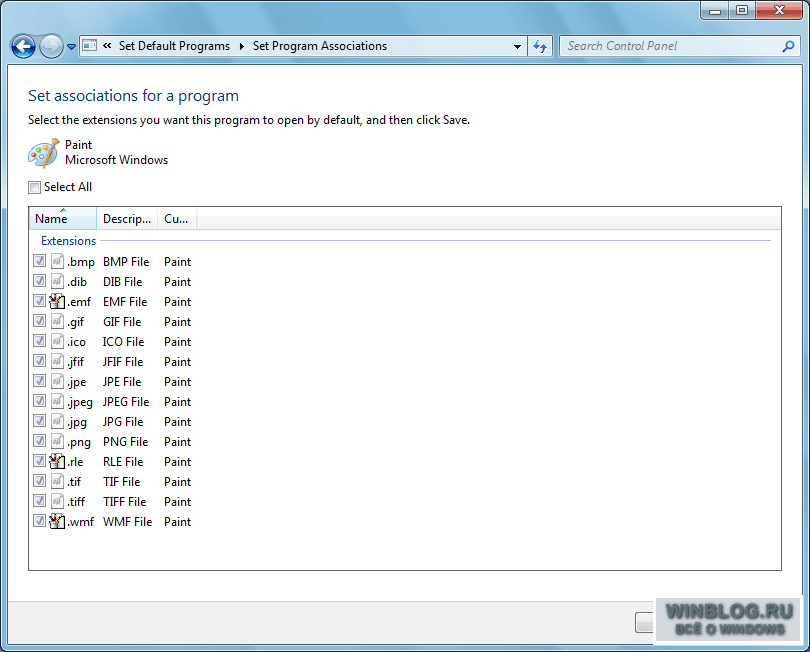Tick the Select All checkbox
This screenshot has height=652, width=810.
[x=34, y=188]
